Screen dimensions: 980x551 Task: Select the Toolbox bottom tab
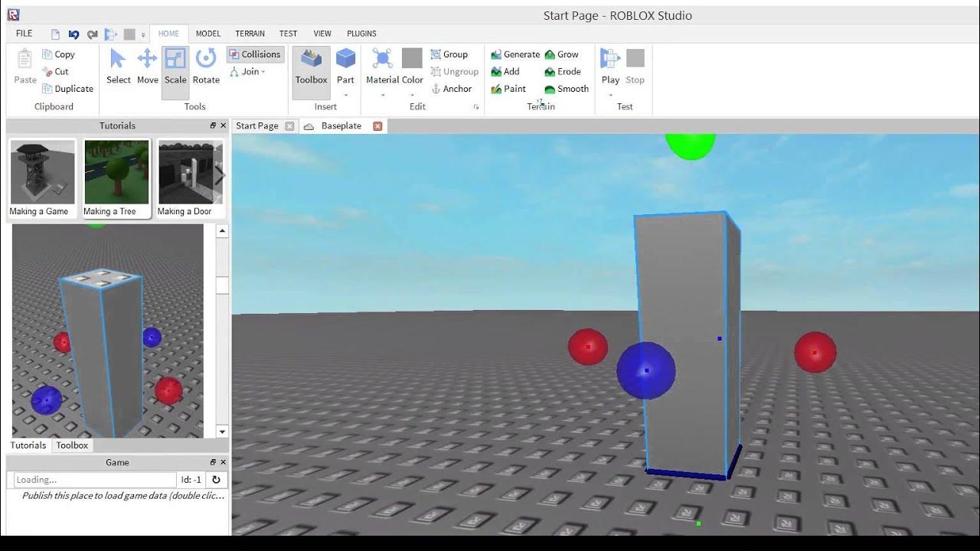click(x=72, y=445)
